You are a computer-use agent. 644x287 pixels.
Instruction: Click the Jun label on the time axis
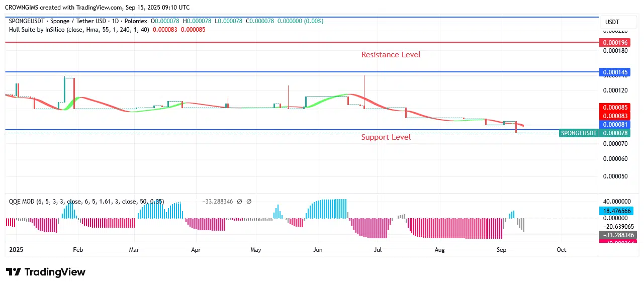coord(317,250)
